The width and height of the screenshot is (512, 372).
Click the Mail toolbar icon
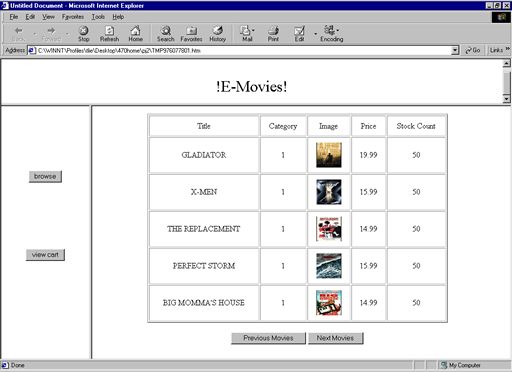247,34
